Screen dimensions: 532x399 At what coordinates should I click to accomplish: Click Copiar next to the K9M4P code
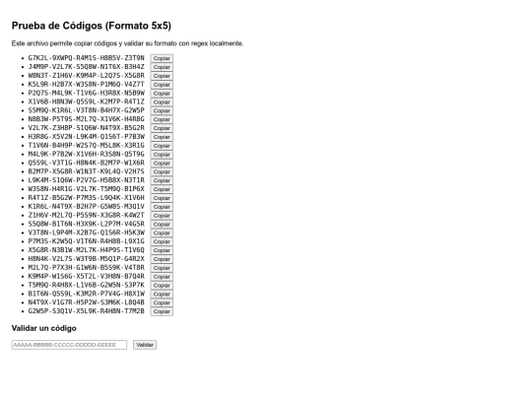point(162,277)
